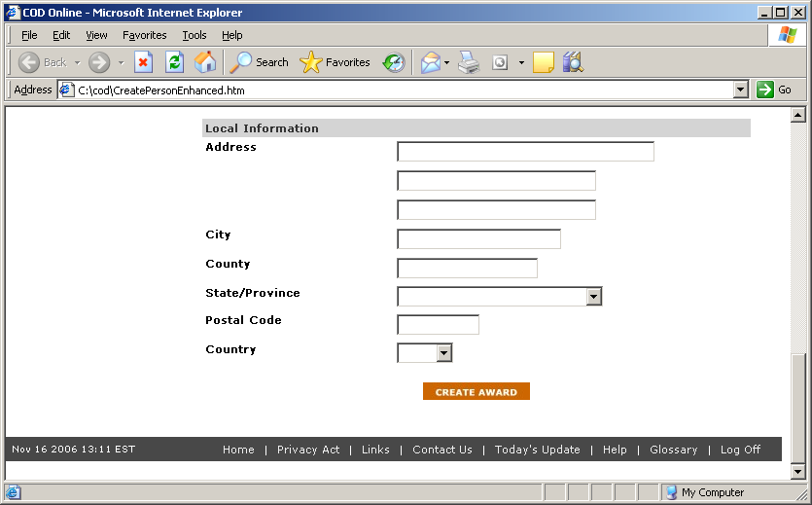This screenshot has height=505, width=812.
Task: Open Mail options dropdown arrow
Action: tap(446, 62)
